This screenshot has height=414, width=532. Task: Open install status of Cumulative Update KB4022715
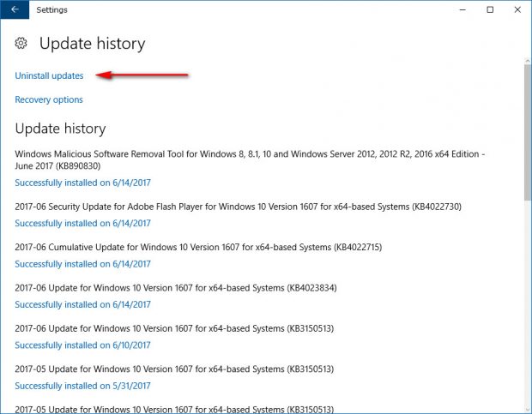[82, 264]
